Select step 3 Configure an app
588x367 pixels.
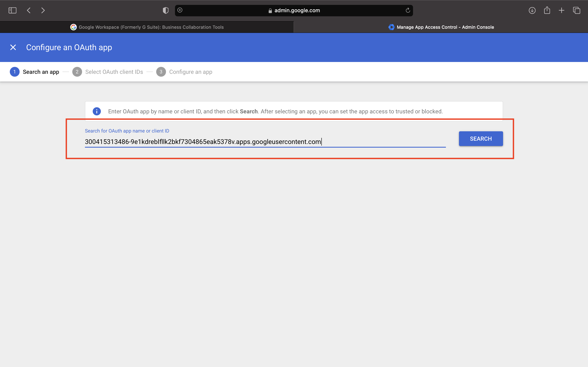184,72
